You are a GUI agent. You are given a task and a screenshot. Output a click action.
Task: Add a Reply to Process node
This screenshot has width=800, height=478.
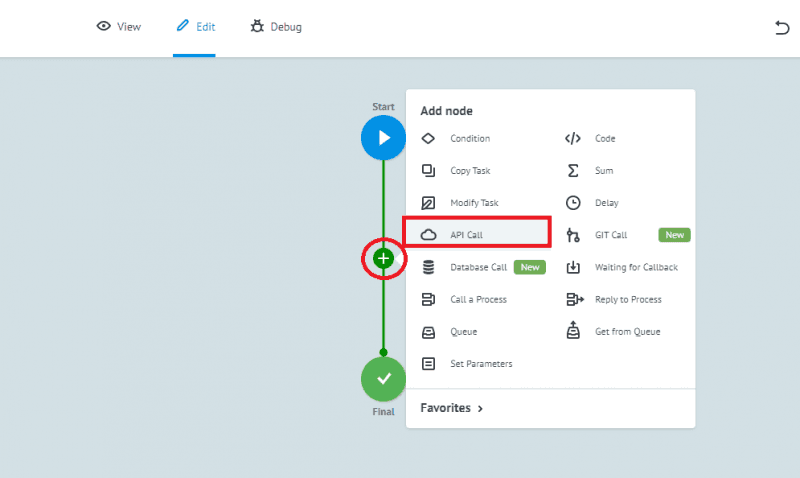[628, 299]
